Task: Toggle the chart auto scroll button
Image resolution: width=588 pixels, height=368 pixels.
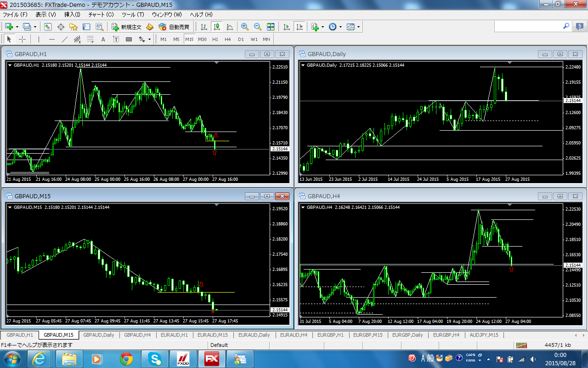Action: coord(287,27)
